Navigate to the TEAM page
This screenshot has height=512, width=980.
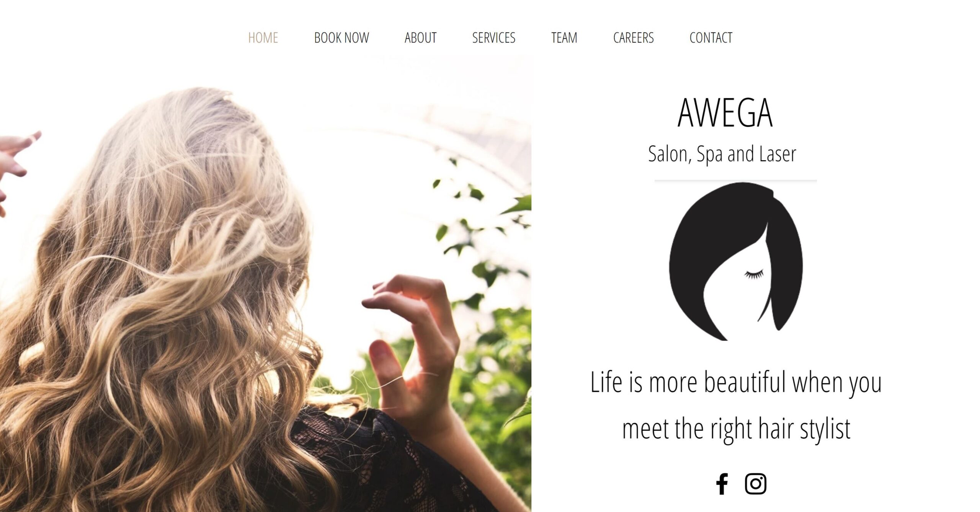point(564,38)
